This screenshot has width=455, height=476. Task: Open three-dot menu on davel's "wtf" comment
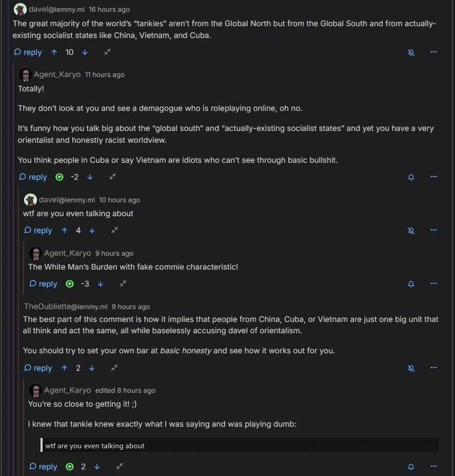[x=433, y=230]
